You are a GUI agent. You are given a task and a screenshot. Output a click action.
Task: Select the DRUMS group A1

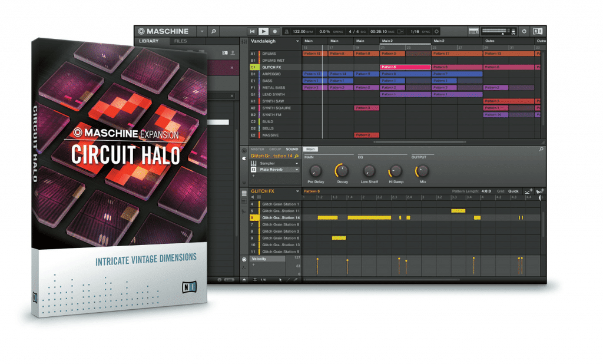coord(276,54)
